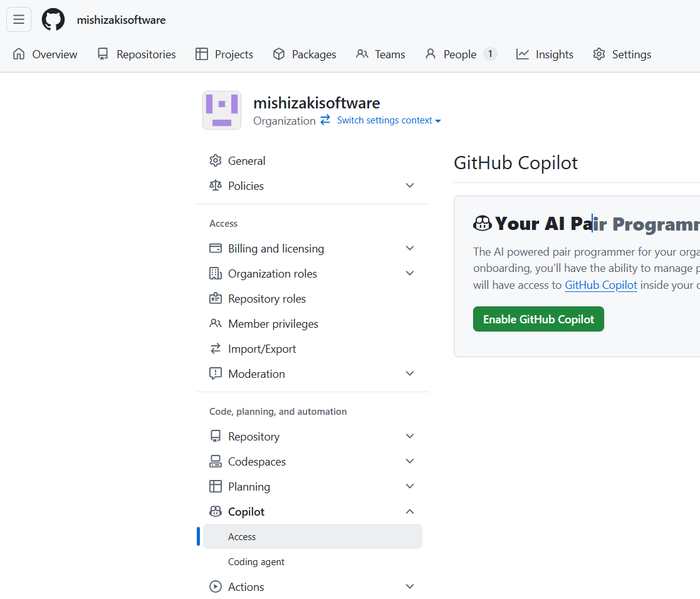The width and height of the screenshot is (700, 599).
Task: Expand the Moderation chevron
Action: [410, 373]
